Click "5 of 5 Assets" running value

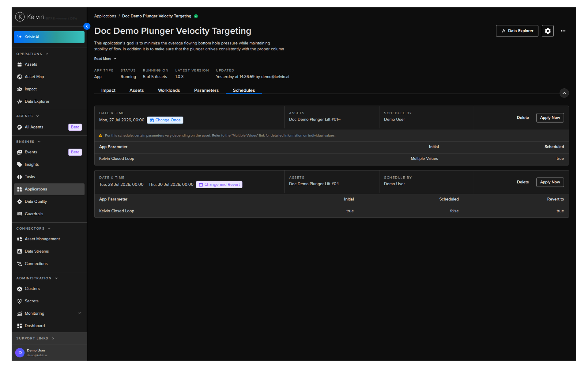[155, 77]
